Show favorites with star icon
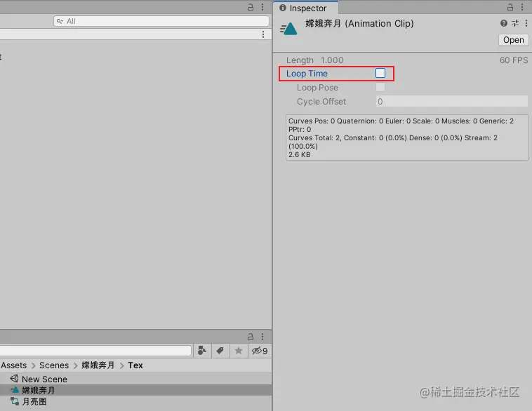This screenshot has width=532, height=411. pos(239,350)
